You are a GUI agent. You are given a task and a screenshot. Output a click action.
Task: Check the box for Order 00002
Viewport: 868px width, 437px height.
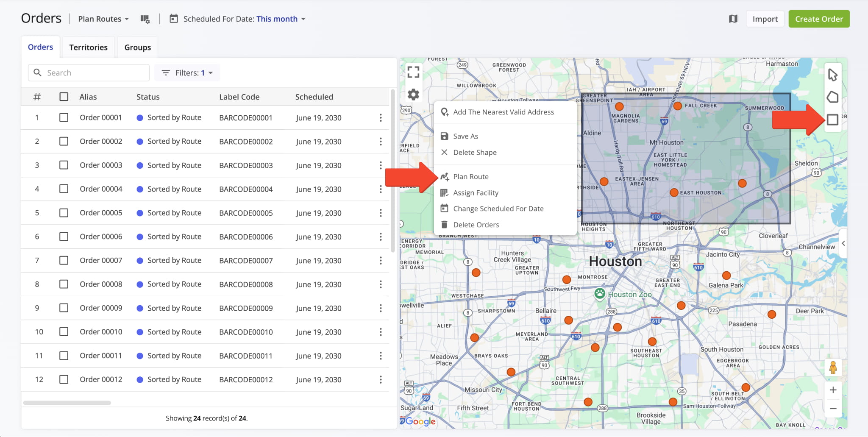(x=64, y=141)
